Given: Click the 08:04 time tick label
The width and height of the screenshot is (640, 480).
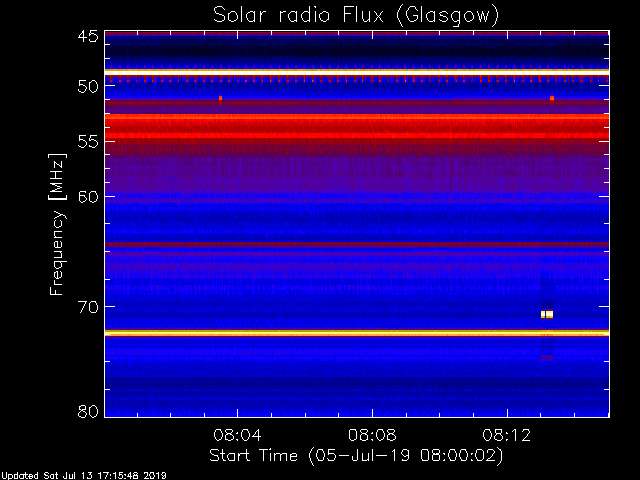Looking at the screenshot, I should click(238, 435).
